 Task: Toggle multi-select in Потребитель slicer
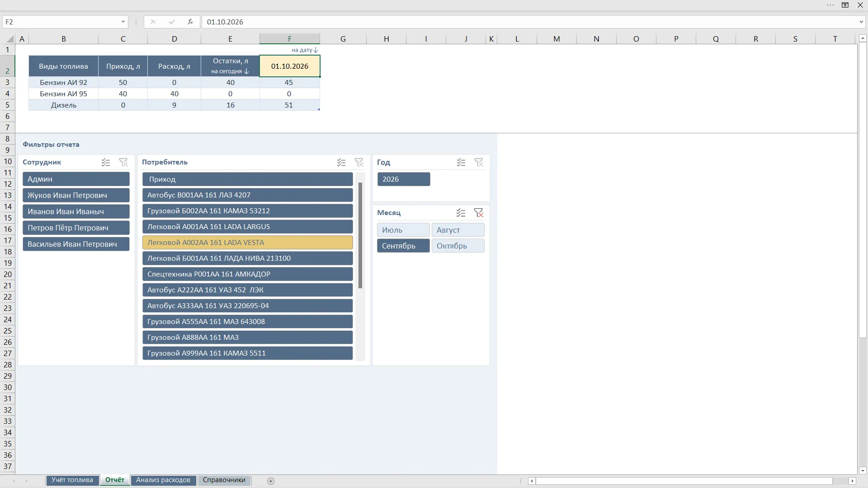point(341,162)
